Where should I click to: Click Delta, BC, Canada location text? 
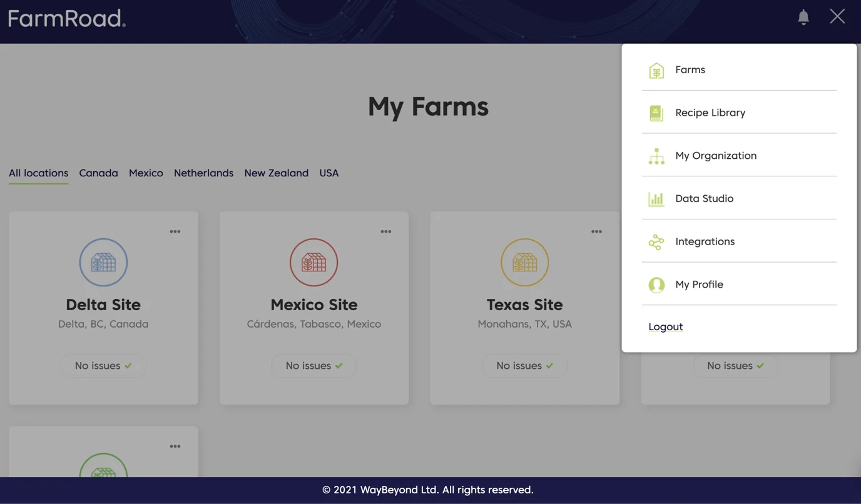coord(103,324)
